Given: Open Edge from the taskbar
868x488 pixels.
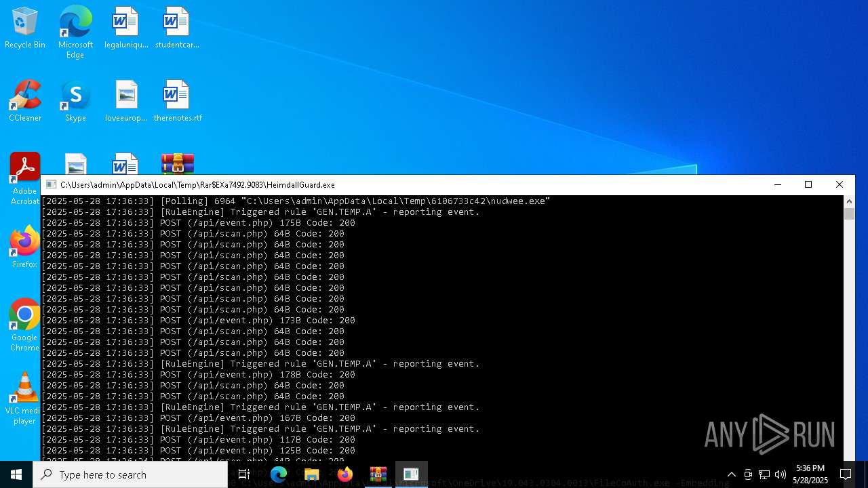Looking at the screenshot, I should [x=278, y=474].
